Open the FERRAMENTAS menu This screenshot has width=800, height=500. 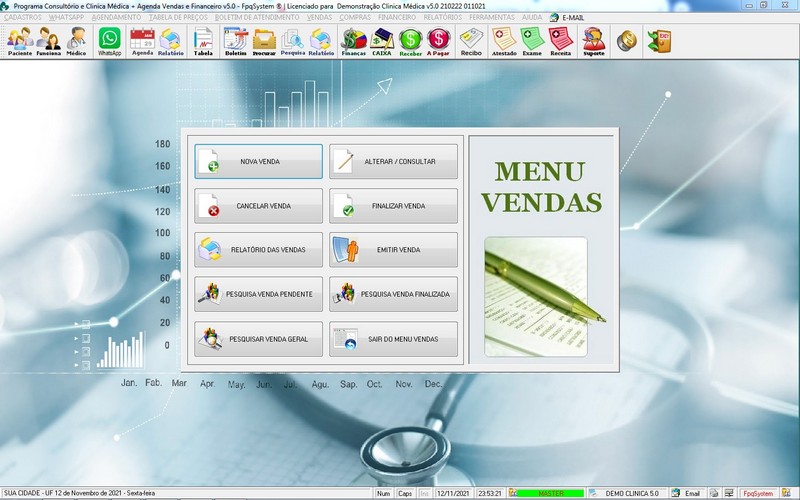[x=492, y=17]
